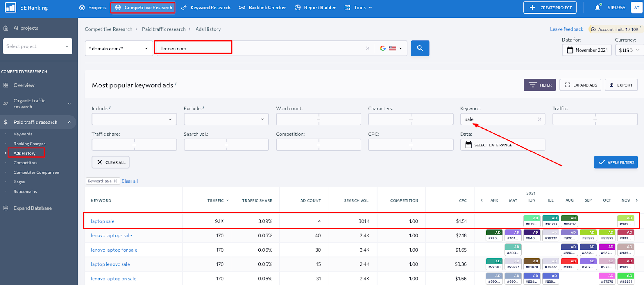Screen dimensions: 644x285
Task: Expand Organic traffic research section
Action: [x=69, y=104]
